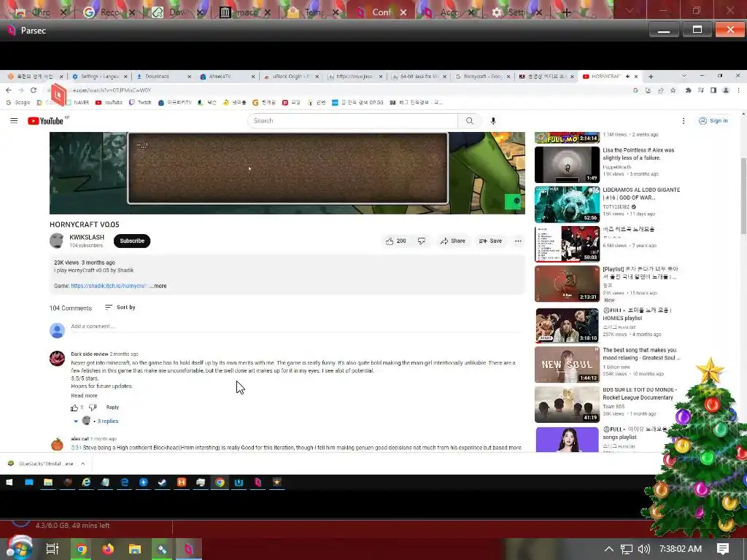Open the KWIKSLASH channel avatar
This screenshot has width=747, height=560.
pyautogui.click(x=57, y=241)
